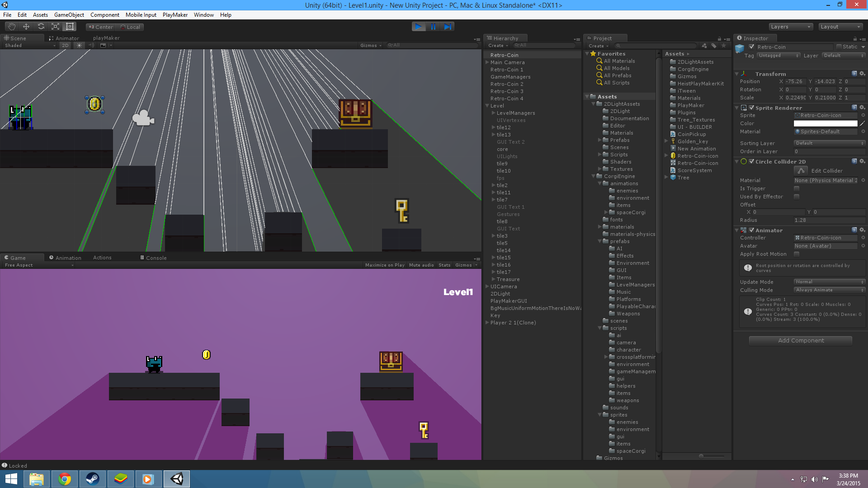Enable the Is Trigger checkbox
The height and width of the screenshot is (488, 868).
pyautogui.click(x=797, y=188)
